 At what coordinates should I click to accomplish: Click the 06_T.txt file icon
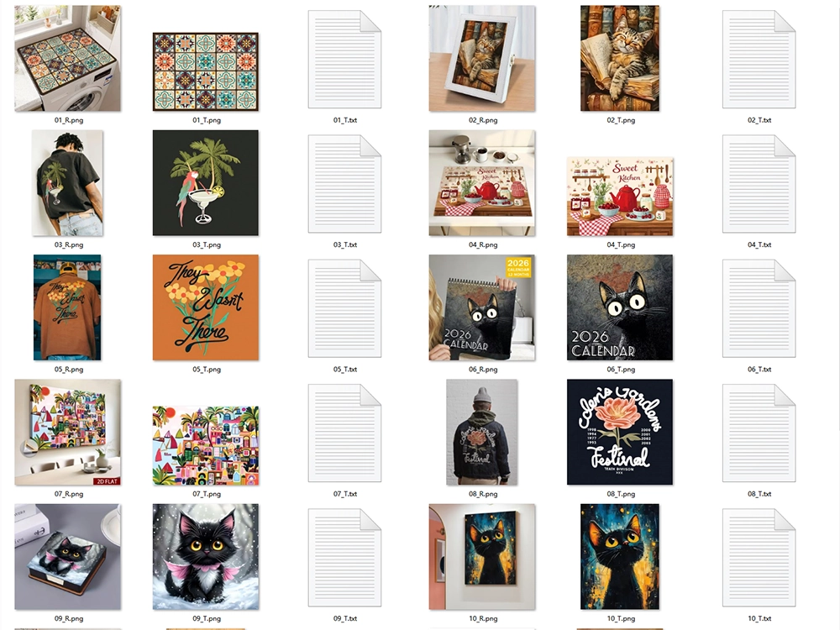[759, 308]
